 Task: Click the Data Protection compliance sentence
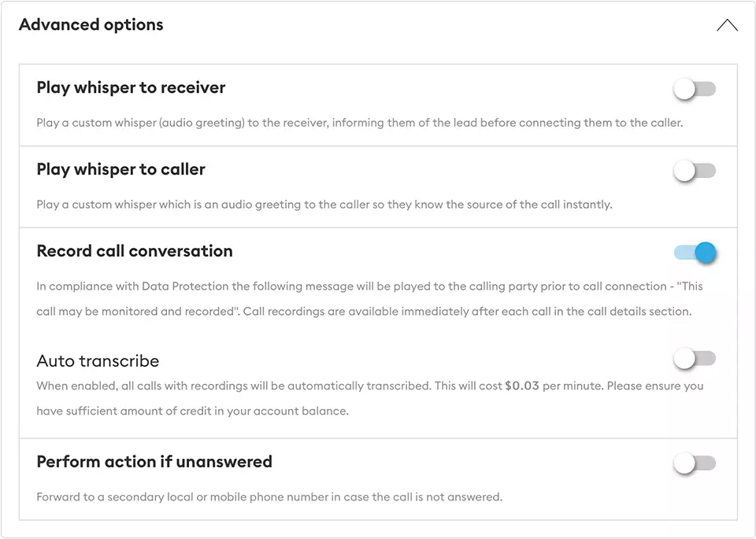pos(369,286)
